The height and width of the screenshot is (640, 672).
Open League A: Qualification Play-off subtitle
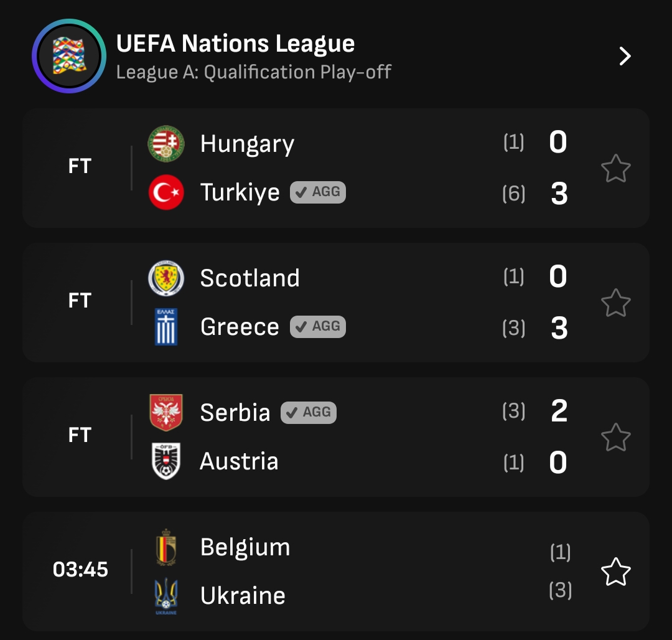253,72
